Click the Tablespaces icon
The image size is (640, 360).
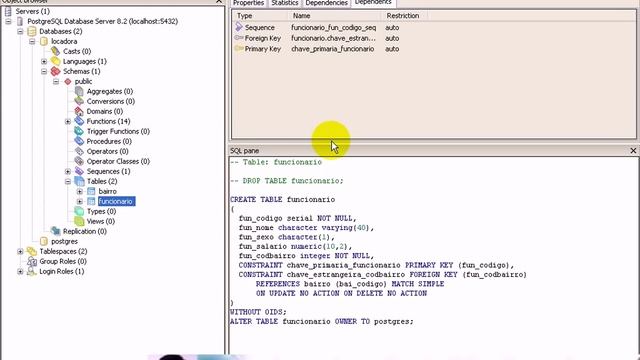[x=31, y=251]
